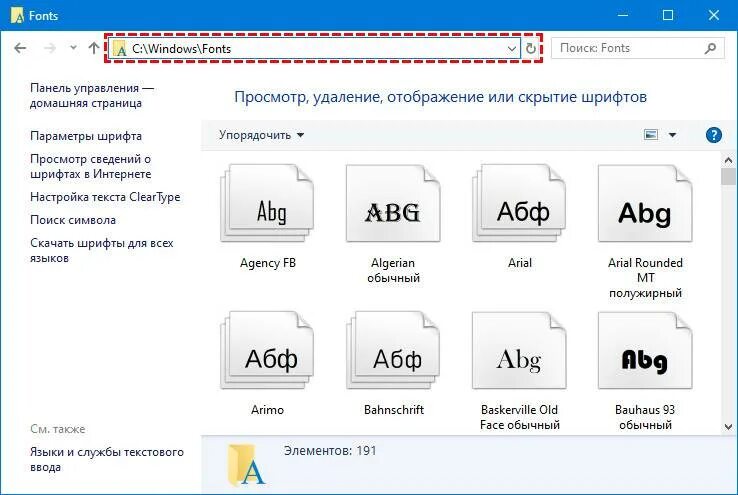Open Языки и службы текстового ввода
Image resolution: width=738 pixels, height=495 pixels.
point(106,460)
